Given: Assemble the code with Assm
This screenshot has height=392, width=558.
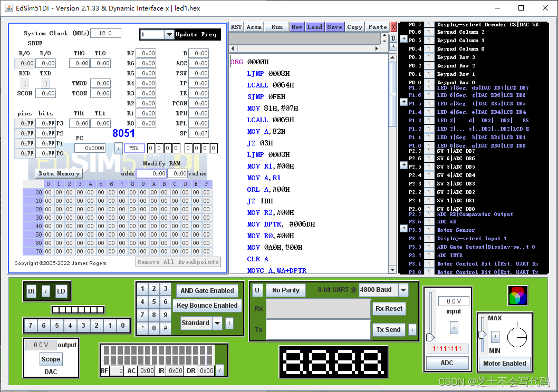Looking at the screenshot, I should [x=254, y=26].
